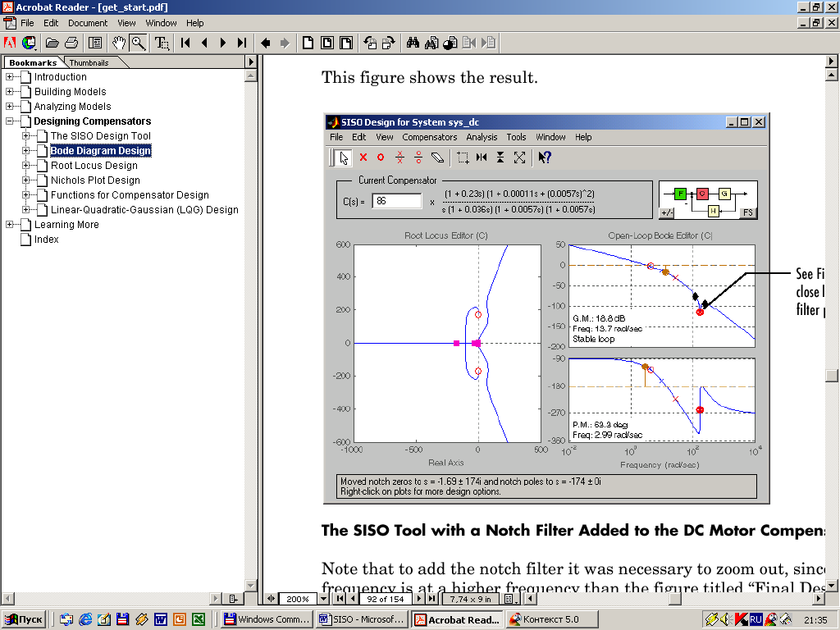
Task: Select the Text Select tool
Action: pyautogui.click(x=162, y=43)
